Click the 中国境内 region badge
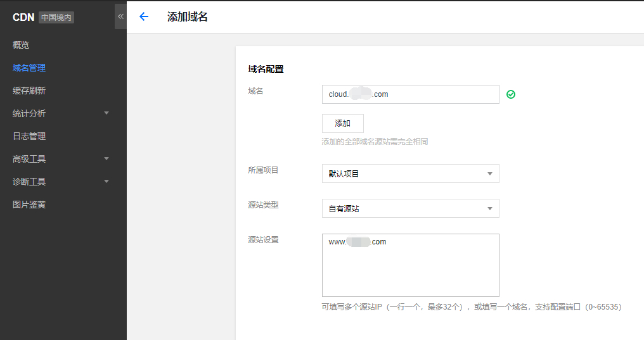The height and width of the screenshot is (340, 644). 57,18
